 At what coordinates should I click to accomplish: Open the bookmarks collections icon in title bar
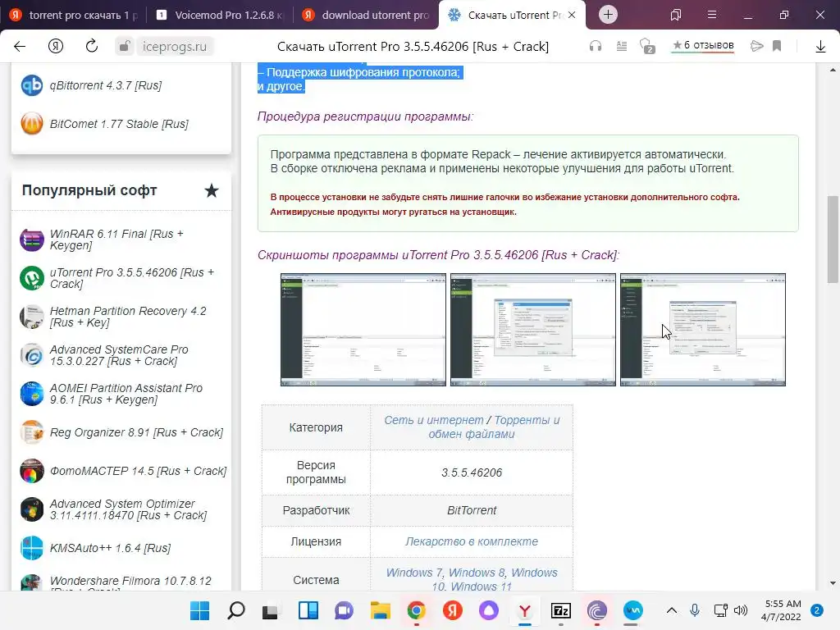click(x=676, y=15)
